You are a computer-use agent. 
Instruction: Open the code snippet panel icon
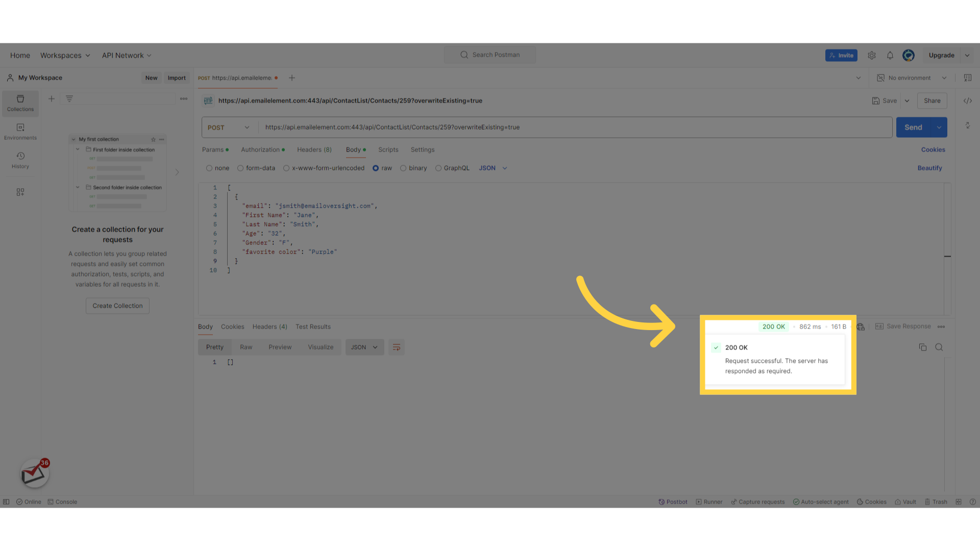pos(968,101)
